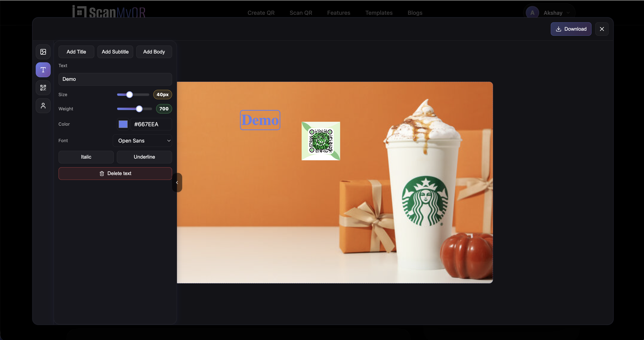Open the QR code panel in the sidebar
This screenshot has height=340, width=644.
(43, 88)
